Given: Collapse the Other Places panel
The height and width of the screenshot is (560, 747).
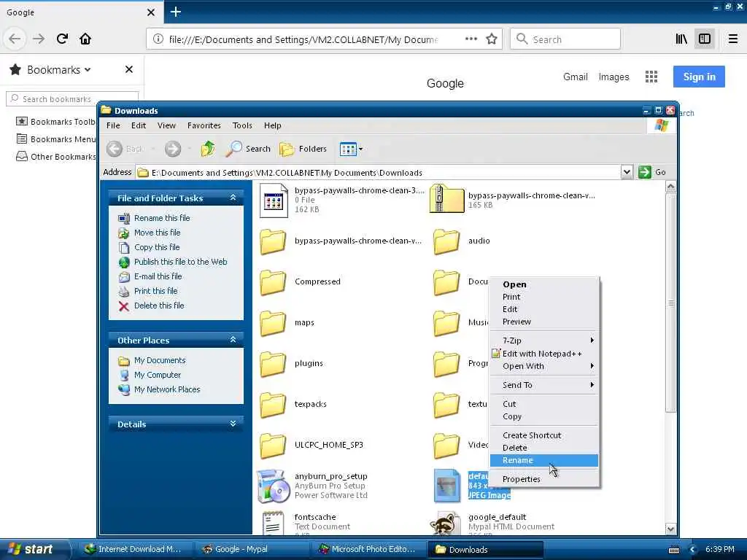Looking at the screenshot, I should click(x=233, y=340).
